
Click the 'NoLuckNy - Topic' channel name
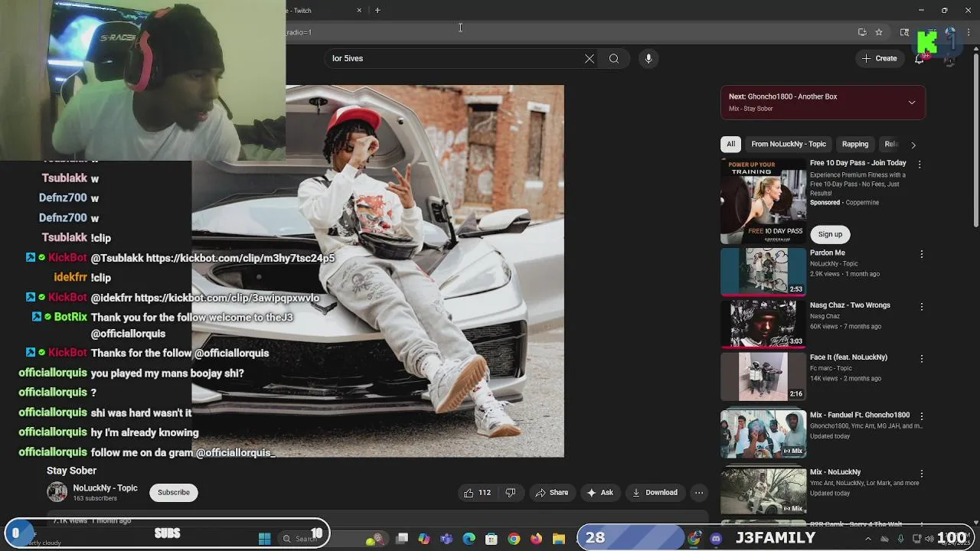click(105, 488)
